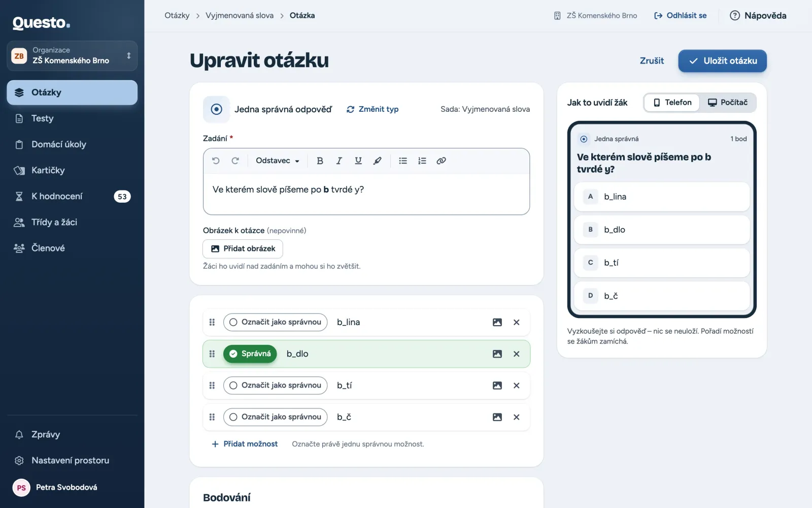Add image to the b_tí option
This screenshot has height=508, width=812.
pos(497,386)
